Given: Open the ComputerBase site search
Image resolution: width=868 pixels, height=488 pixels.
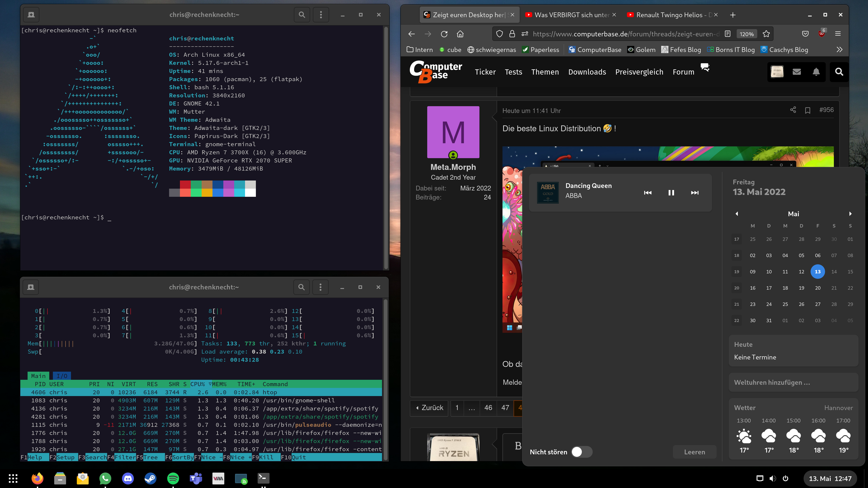Looking at the screenshot, I should coord(839,72).
